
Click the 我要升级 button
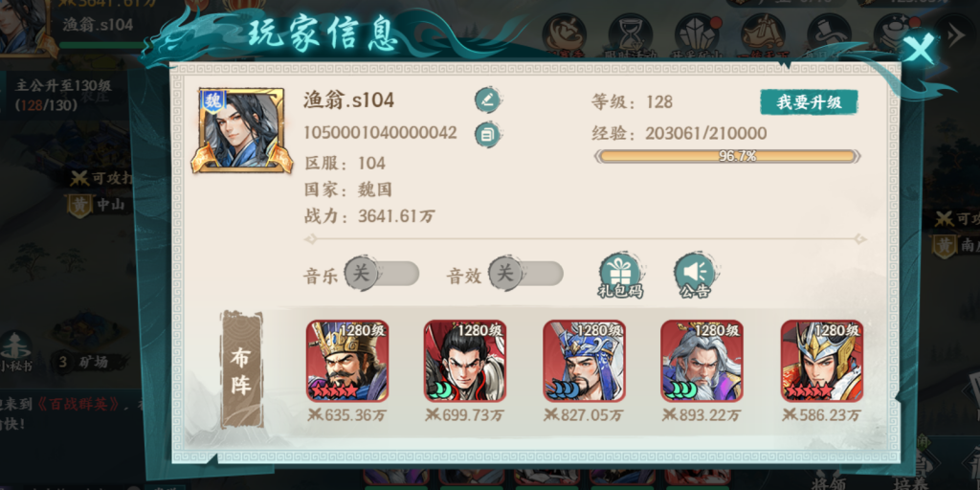(809, 103)
